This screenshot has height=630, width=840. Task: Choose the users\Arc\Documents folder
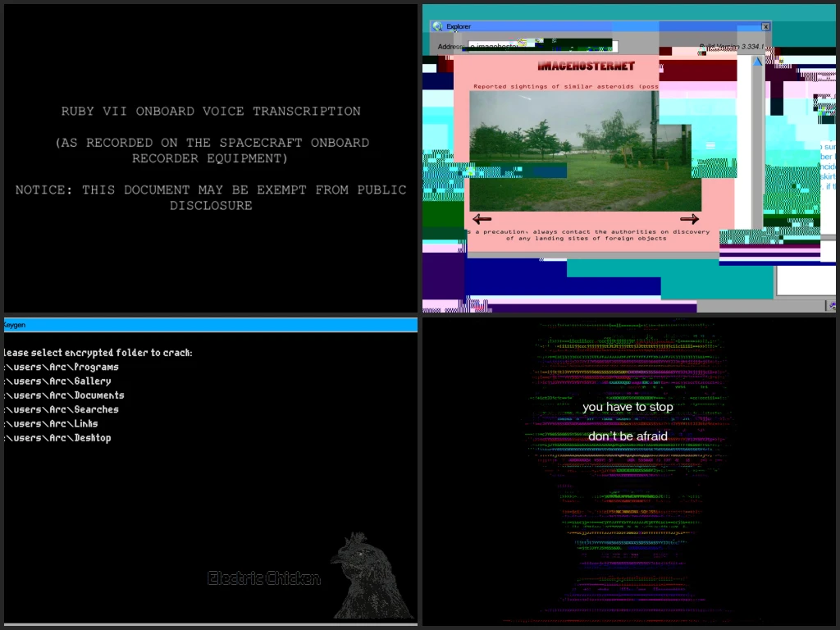click(x=66, y=395)
